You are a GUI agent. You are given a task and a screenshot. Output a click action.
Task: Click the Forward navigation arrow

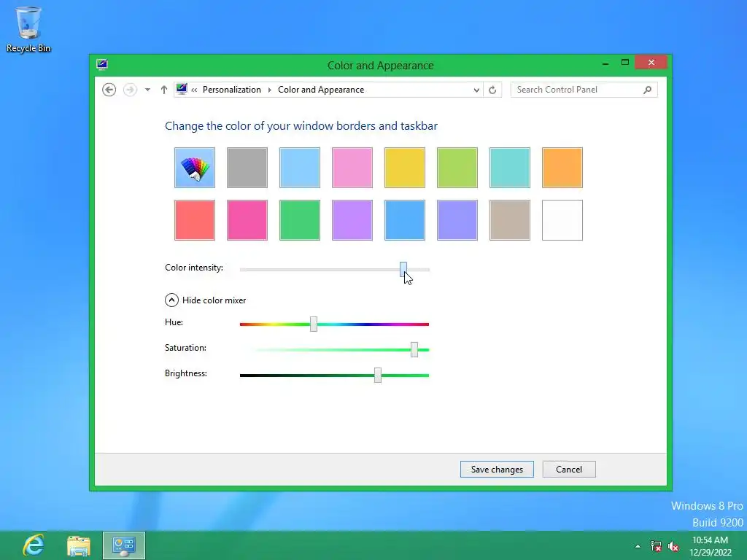coord(130,90)
